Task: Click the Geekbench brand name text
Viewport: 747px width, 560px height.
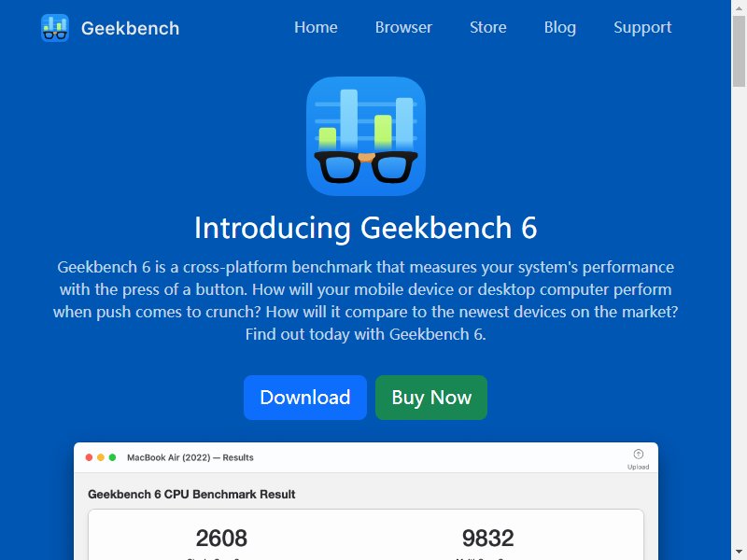Action: pos(130,29)
